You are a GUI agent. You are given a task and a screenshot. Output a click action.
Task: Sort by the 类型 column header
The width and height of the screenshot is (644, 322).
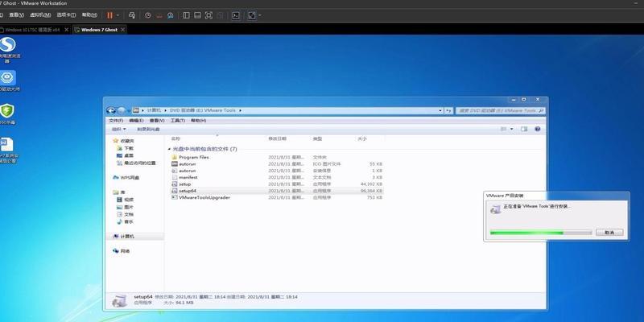(x=317, y=138)
